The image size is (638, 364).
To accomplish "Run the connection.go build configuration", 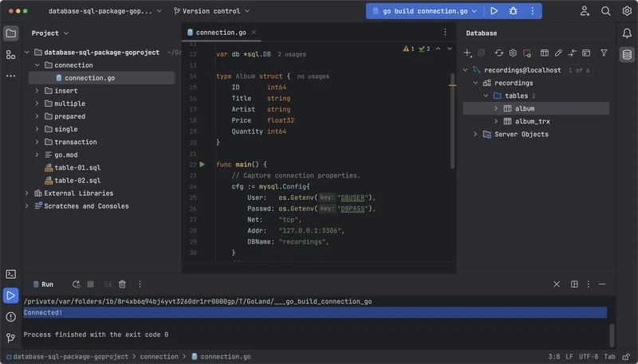I will pos(494,11).
